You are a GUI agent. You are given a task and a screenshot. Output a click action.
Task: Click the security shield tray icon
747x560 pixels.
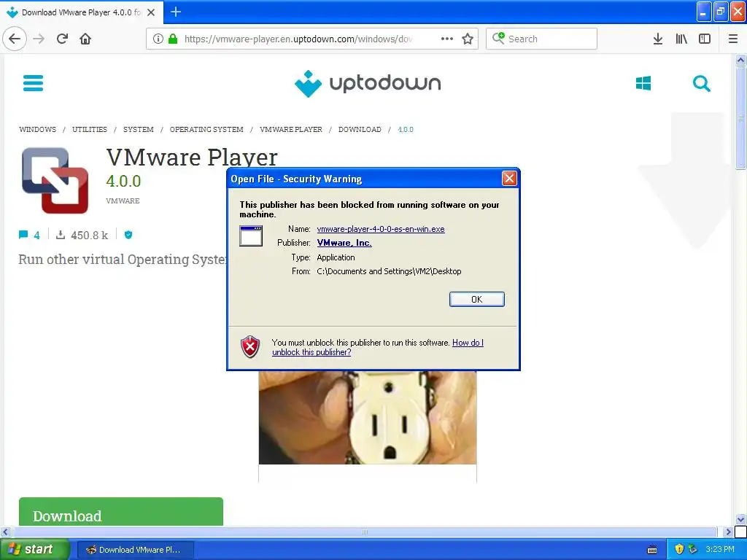679,550
